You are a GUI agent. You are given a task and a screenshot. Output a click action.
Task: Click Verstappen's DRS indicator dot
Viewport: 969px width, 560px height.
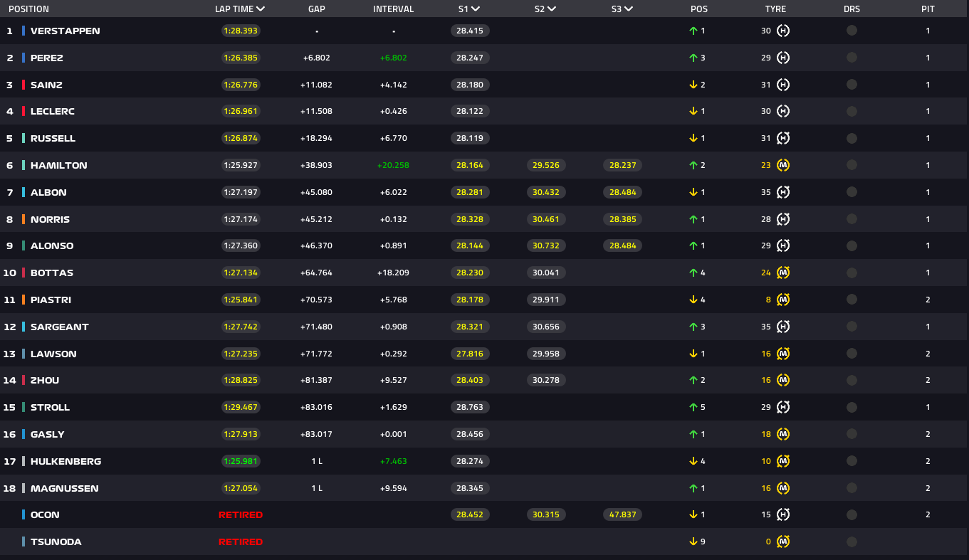click(852, 31)
